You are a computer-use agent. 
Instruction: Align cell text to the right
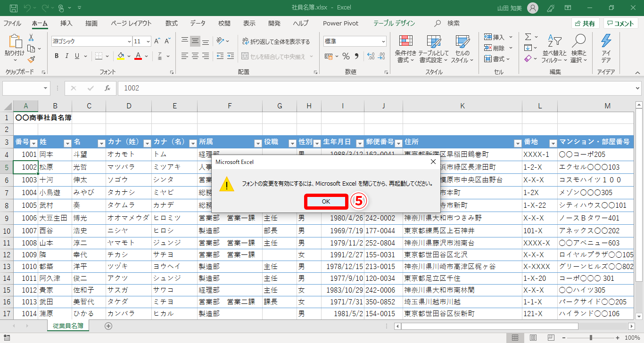(x=206, y=56)
